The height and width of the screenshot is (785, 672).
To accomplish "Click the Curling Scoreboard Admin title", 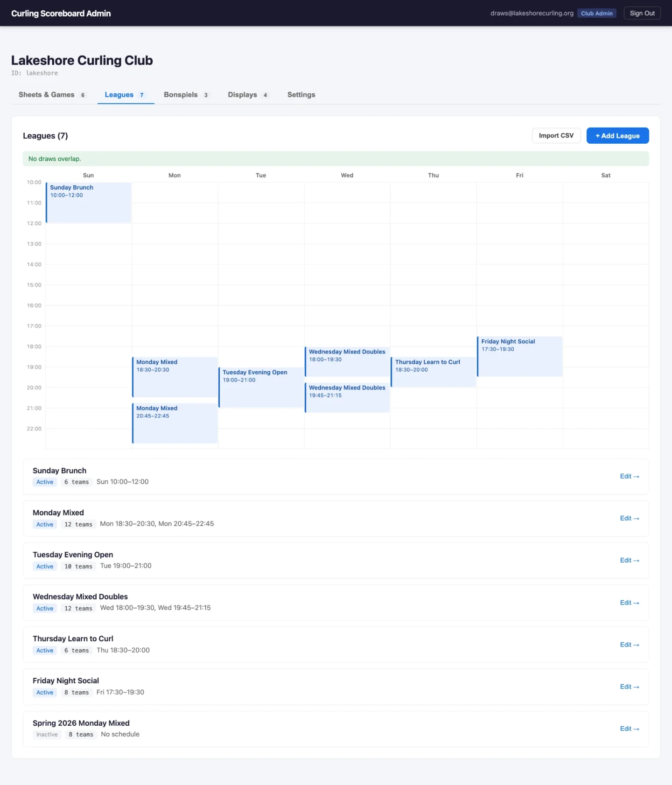I will (61, 13).
